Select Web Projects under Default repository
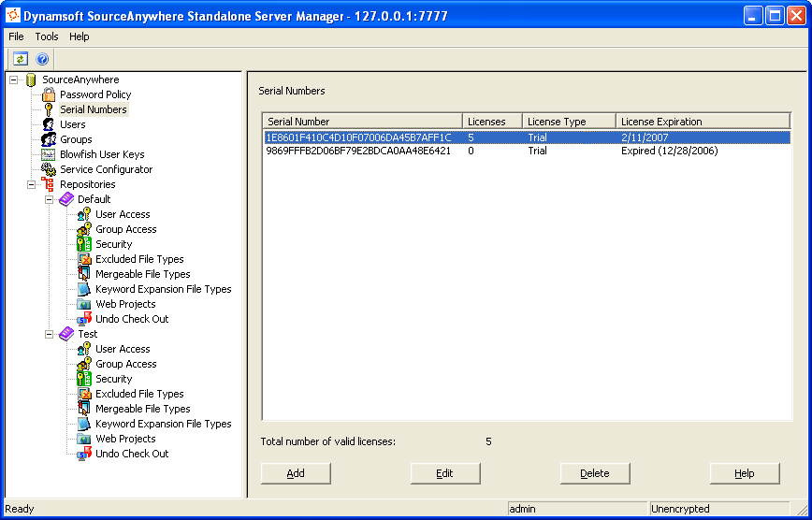The width and height of the screenshot is (812, 520). 125,304
